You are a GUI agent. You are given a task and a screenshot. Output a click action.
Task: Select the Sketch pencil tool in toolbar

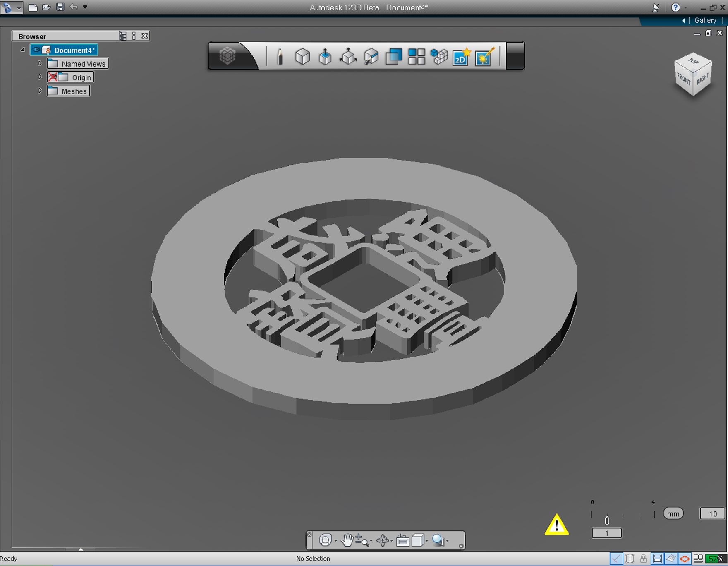pyautogui.click(x=280, y=56)
